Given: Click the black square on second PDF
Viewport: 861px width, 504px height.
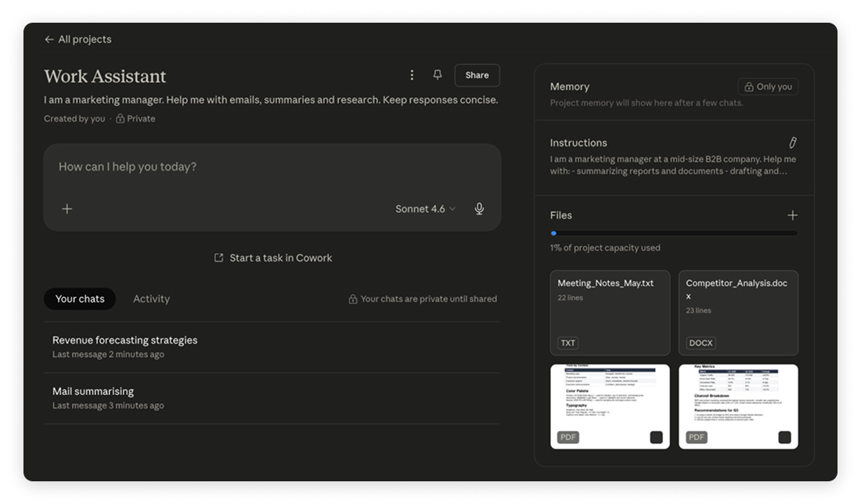Looking at the screenshot, I should point(784,437).
